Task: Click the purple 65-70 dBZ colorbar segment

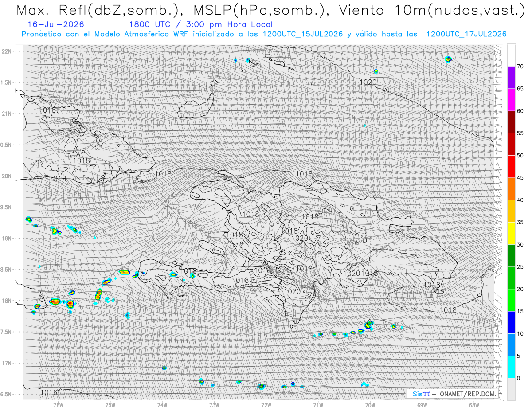Action: coord(511,78)
